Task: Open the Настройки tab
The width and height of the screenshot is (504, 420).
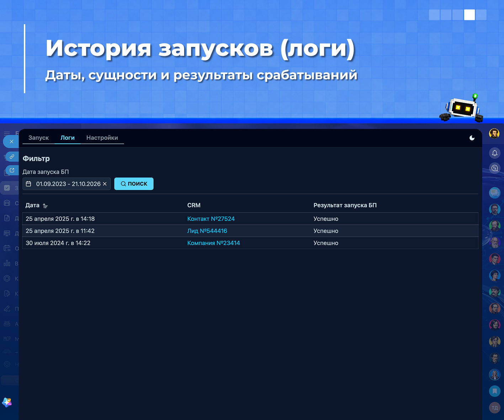Action: 102,138
